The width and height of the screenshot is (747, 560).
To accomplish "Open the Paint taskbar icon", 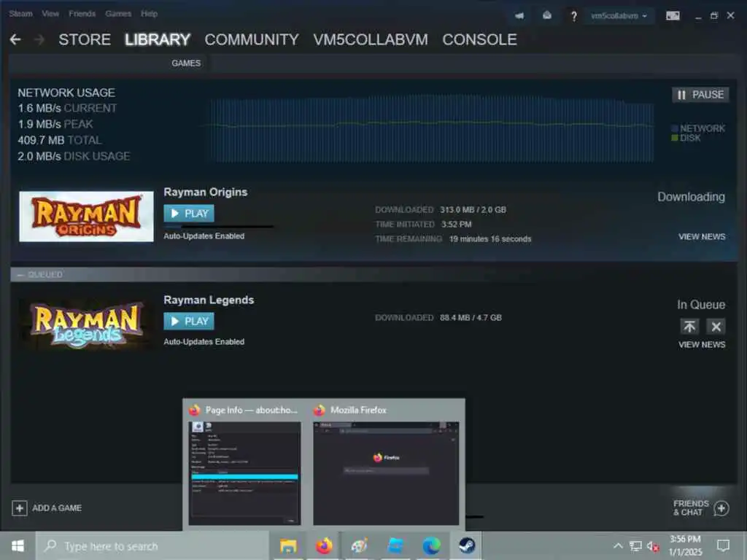I will [360, 546].
